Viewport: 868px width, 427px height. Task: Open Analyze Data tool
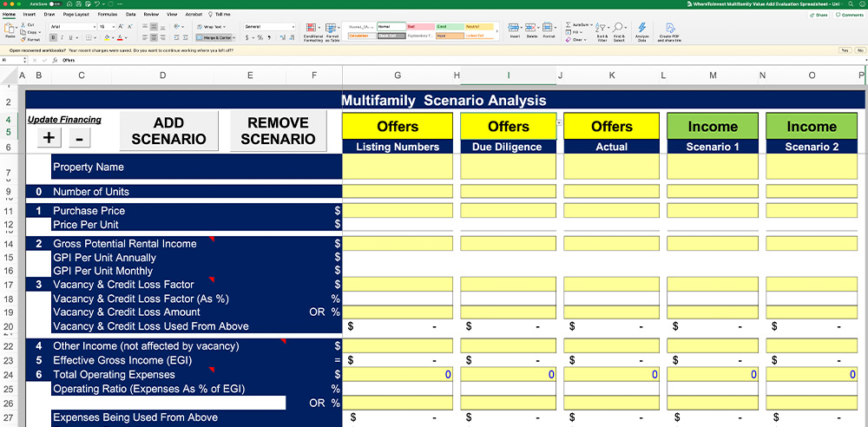(x=642, y=31)
